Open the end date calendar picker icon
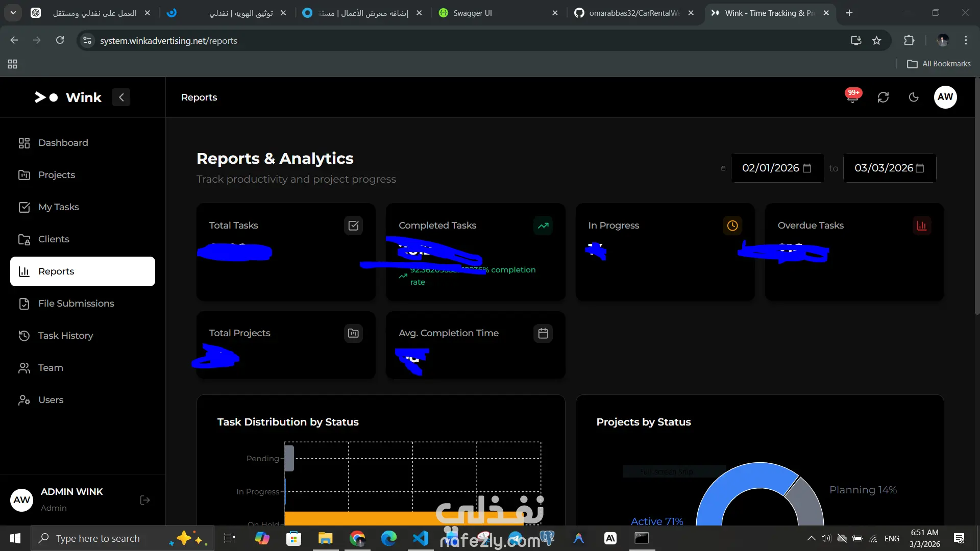 pyautogui.click(x=920, y=168)
